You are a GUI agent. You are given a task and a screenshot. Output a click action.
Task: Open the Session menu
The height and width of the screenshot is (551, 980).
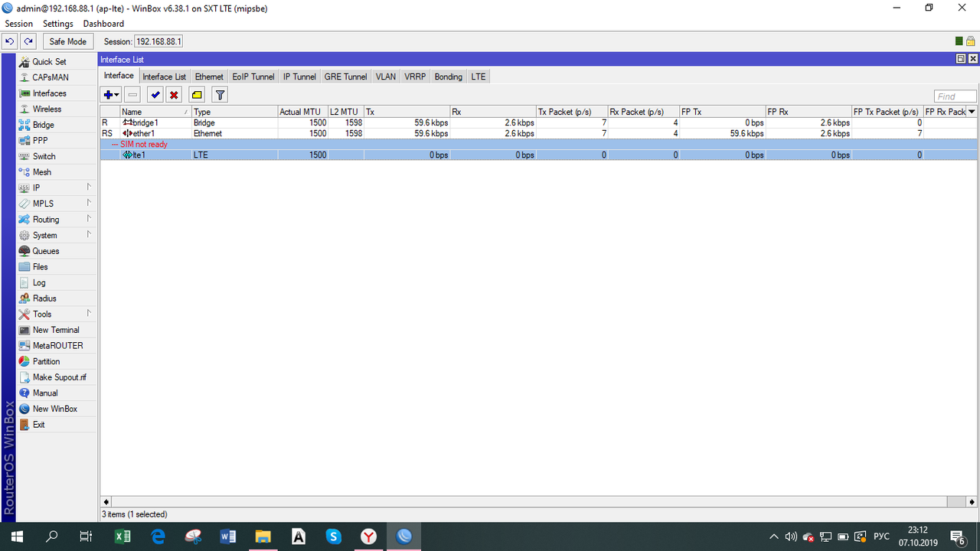[19, 24]
